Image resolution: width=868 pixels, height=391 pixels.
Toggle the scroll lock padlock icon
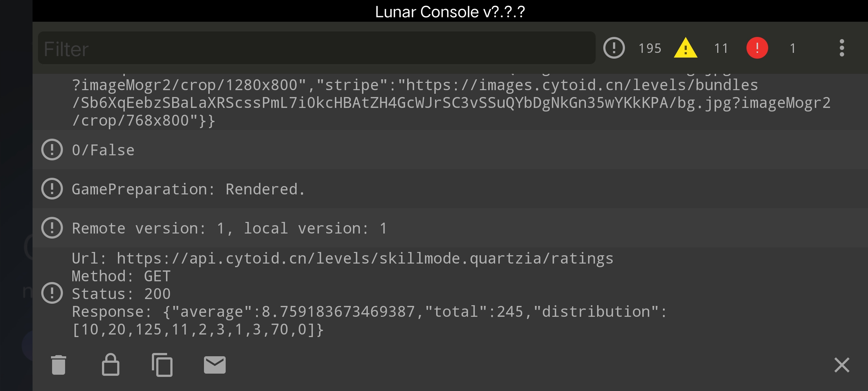pyautogui.click(x=111, y=364)
